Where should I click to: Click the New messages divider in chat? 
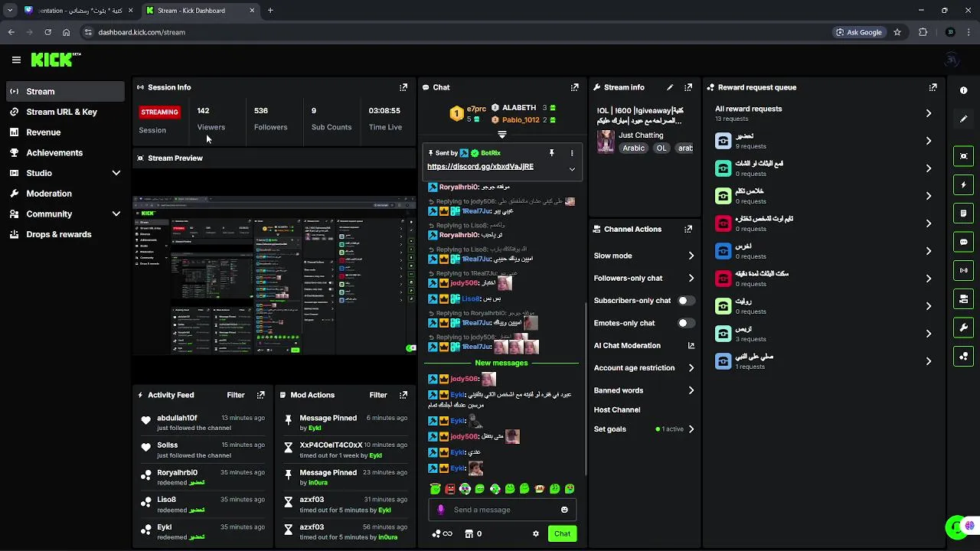[501, 363]
